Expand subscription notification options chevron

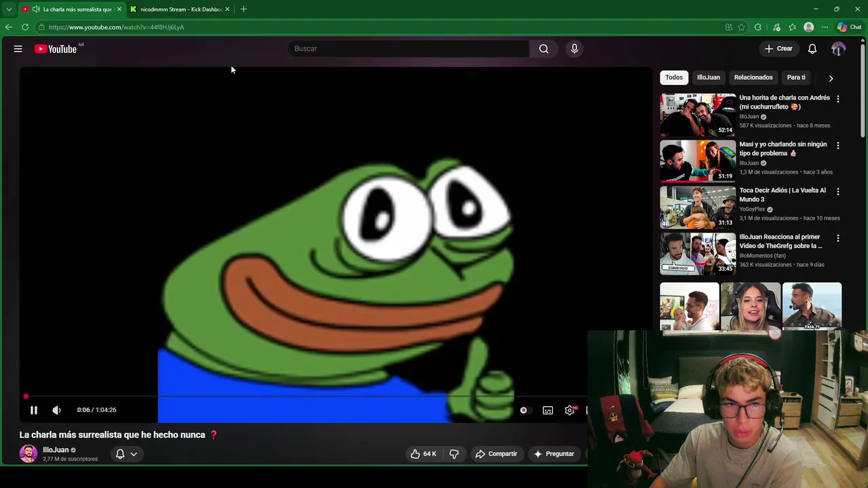tap(134, 454)
